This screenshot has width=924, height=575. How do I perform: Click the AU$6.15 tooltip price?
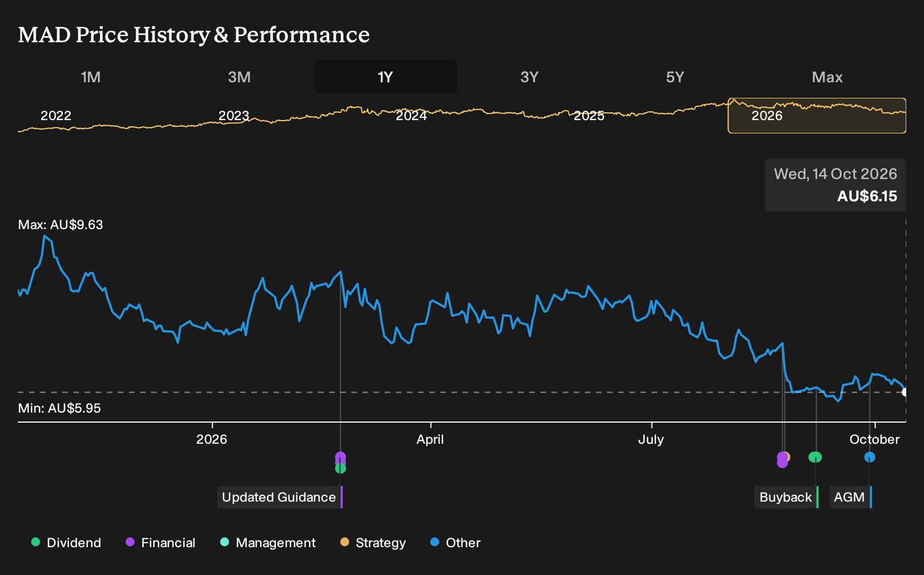point(867,196)
